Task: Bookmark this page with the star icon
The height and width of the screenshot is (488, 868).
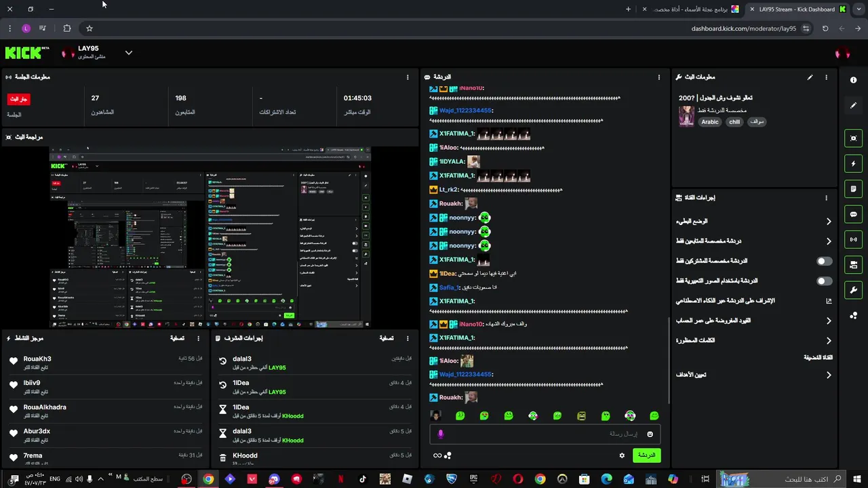Action: pyautogui.click(x=89, y=28)
